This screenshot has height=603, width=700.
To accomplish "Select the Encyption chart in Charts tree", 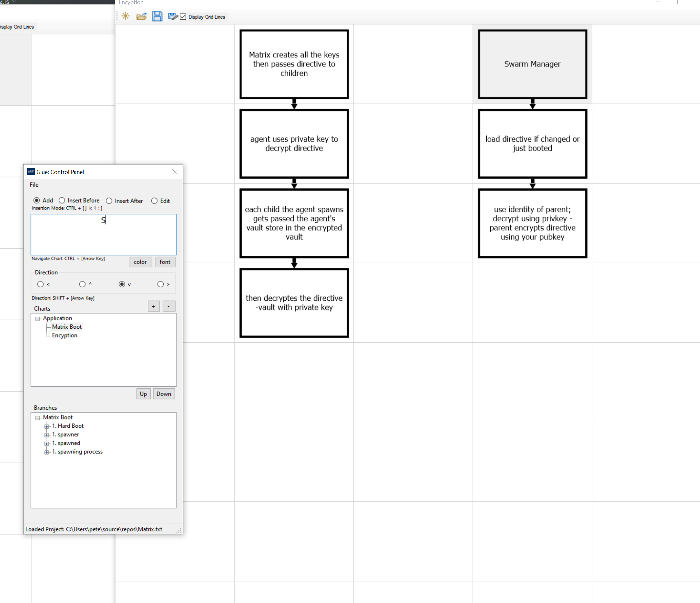I will [x=65, y=335].
